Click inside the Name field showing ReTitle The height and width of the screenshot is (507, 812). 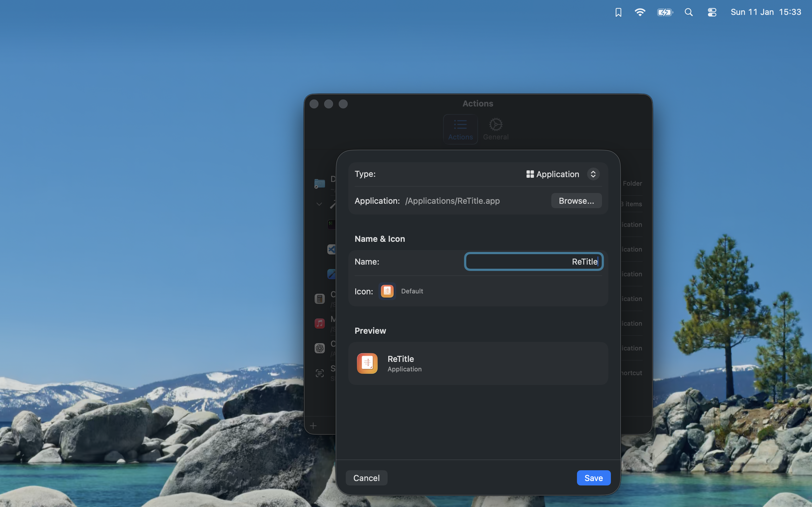[x=533, y=261]
